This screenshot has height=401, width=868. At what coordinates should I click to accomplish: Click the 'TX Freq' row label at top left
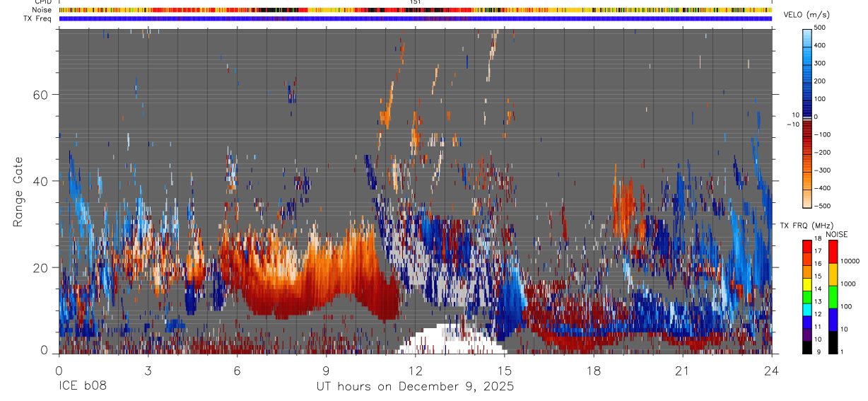pyautogui.click(x=38, y=18)
